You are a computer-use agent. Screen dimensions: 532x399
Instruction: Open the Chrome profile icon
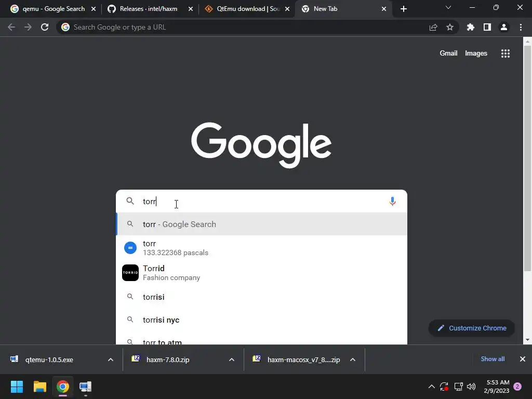click(x=504, y=27)
